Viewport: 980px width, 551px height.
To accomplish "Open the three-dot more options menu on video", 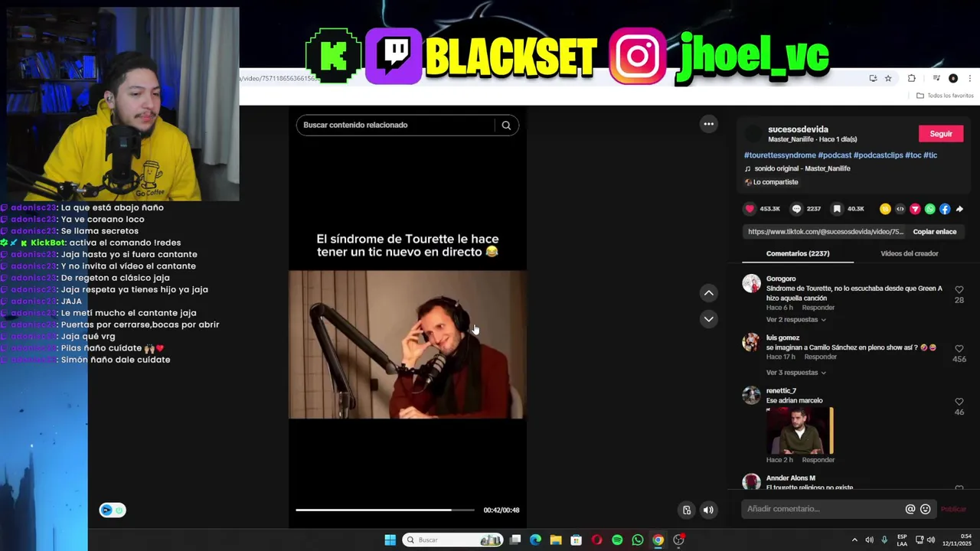I will click(709, 124).
